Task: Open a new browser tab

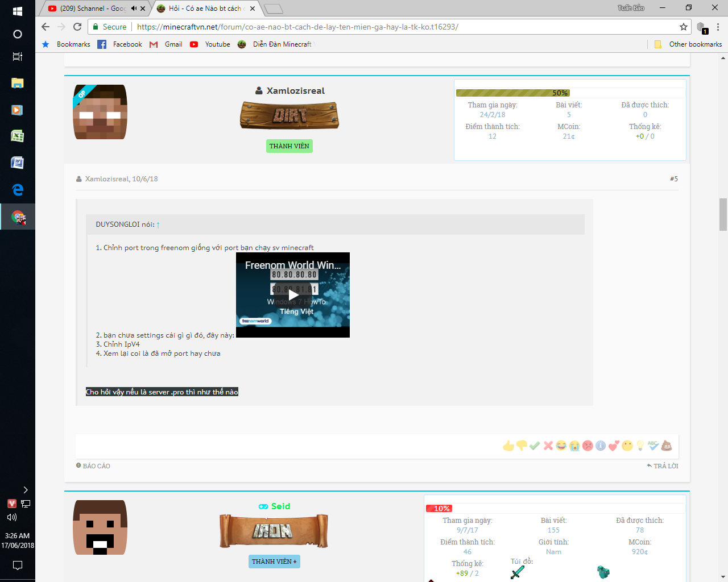Action: pos(274,9)
